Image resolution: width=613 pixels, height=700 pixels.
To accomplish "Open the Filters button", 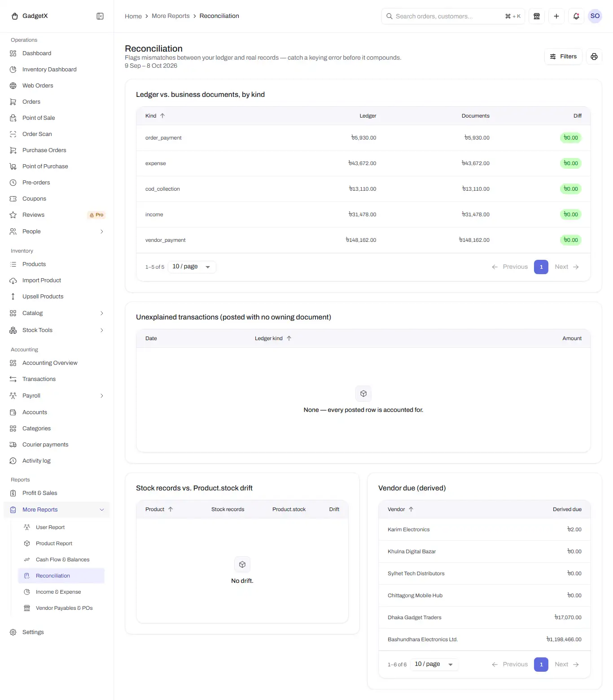I will [563, 57].
